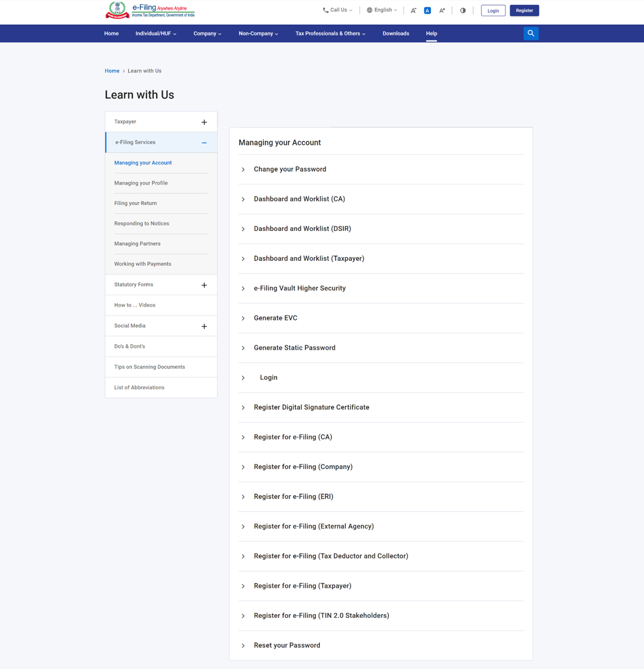Expand the Taxpayer section

(x=204, y=121)
